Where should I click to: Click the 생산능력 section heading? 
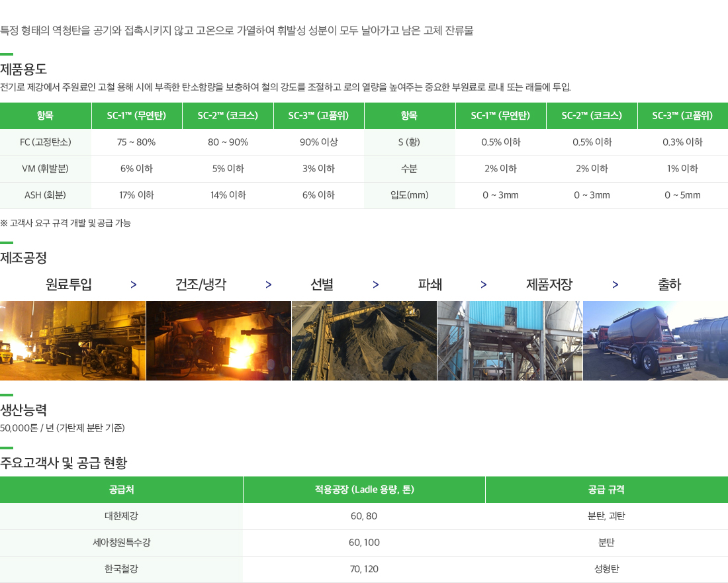pos(23,410)
